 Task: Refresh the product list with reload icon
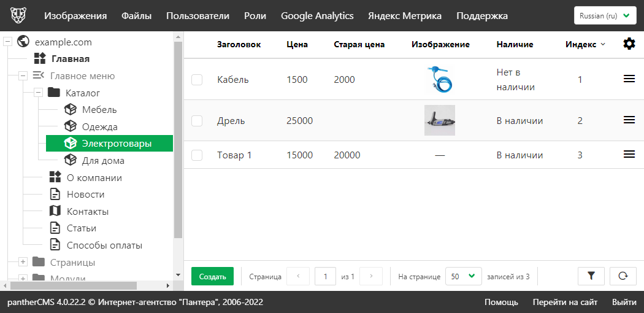coord(623,276)
